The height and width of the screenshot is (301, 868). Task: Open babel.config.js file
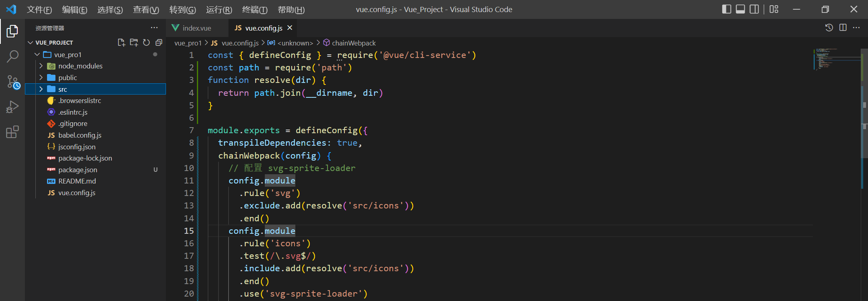(80, 135)
